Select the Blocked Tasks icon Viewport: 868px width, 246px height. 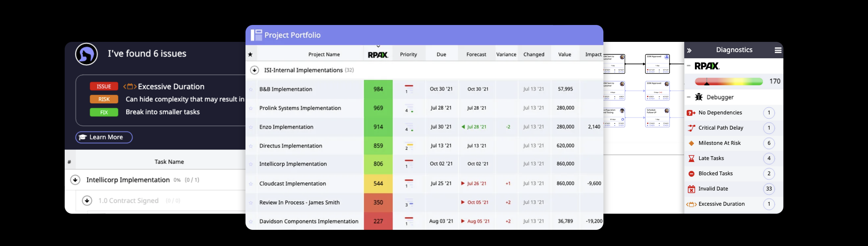pos(691,174)
